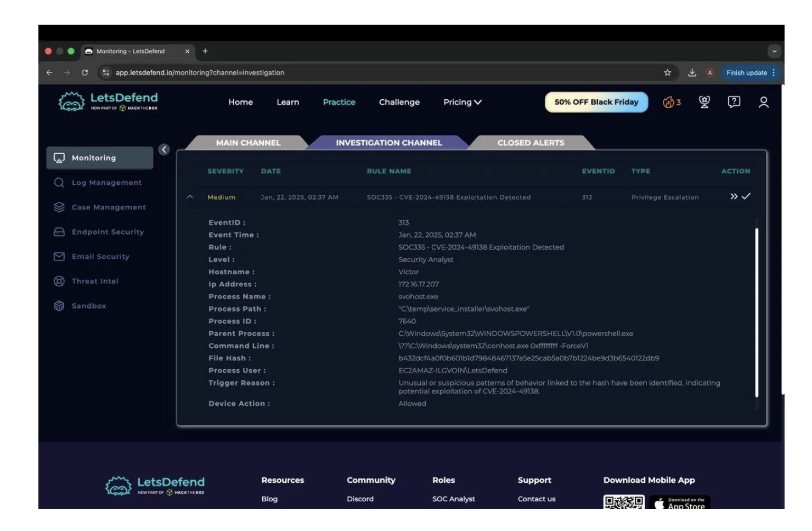Open the tab search dropdown arrow
This screenshot has width=812, height=531.
(x=774, y=51)
